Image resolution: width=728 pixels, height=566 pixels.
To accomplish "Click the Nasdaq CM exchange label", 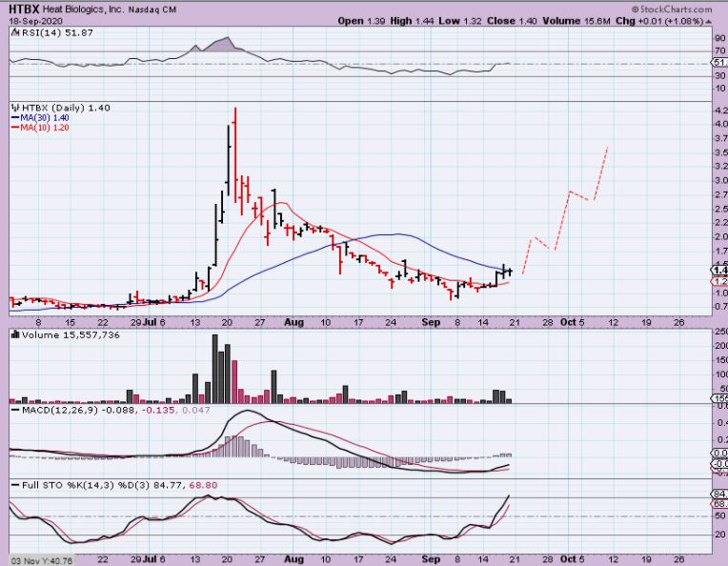I will pyautogui.click(x=152, y=10).
